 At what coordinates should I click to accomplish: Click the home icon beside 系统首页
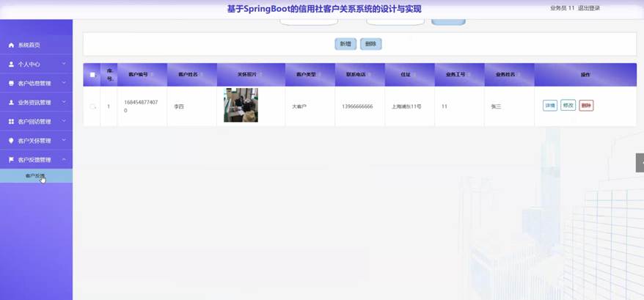(x=11, y=45)
